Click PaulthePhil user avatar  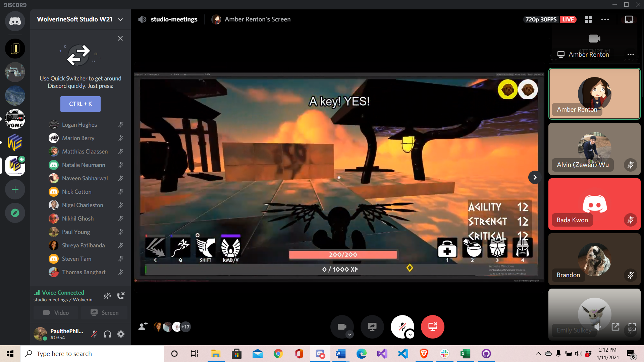pyautogui.click(x=40, y=334)
